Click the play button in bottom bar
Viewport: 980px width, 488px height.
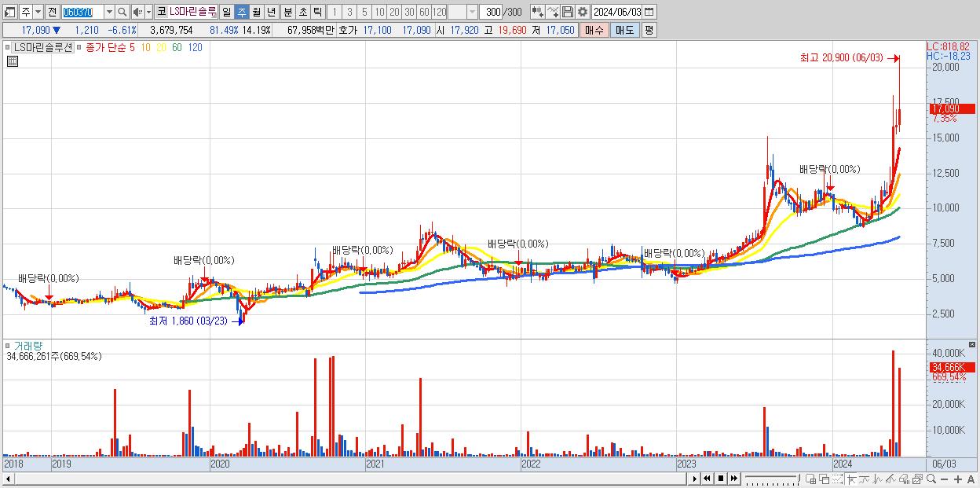694,479
